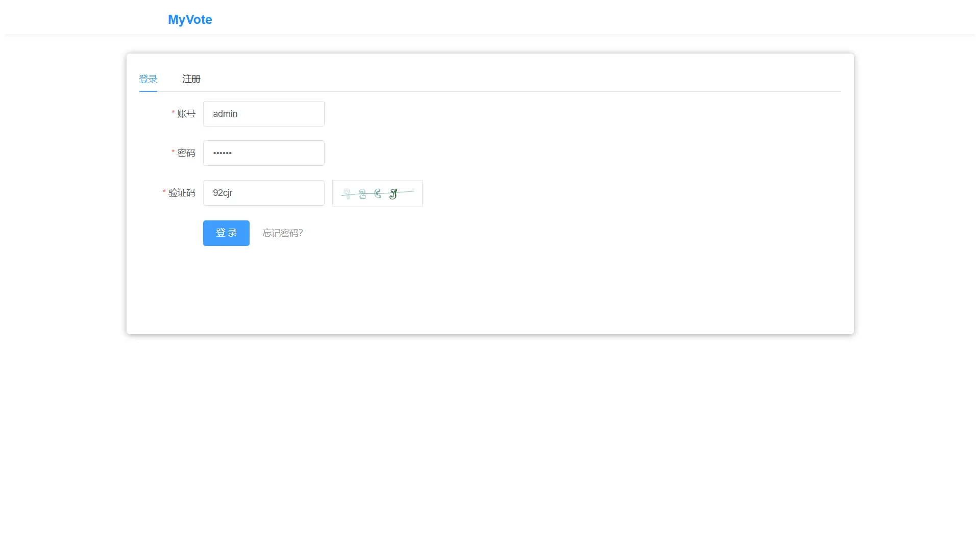Click the MyVote logo

coord(190,19)
